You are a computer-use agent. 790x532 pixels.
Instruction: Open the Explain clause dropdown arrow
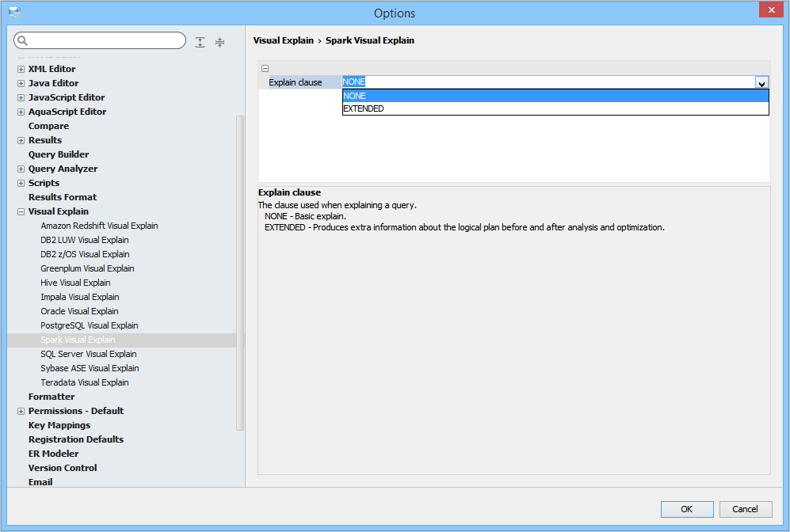coord(761,82)
